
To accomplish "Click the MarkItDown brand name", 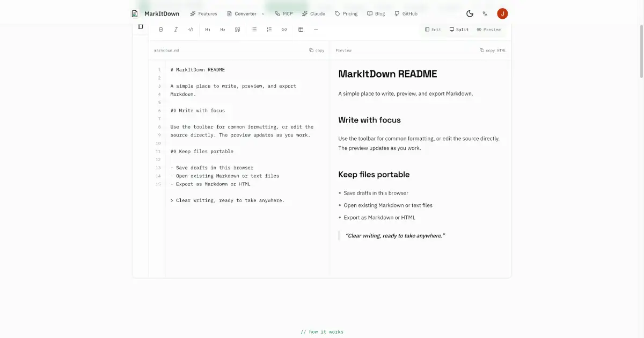I will pos(162,13).
